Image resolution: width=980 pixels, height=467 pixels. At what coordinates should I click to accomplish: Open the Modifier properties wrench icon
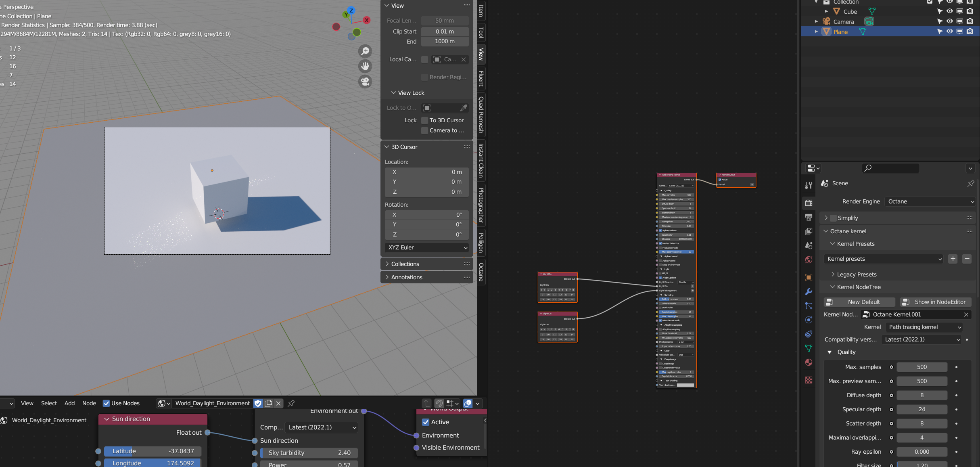809,291
